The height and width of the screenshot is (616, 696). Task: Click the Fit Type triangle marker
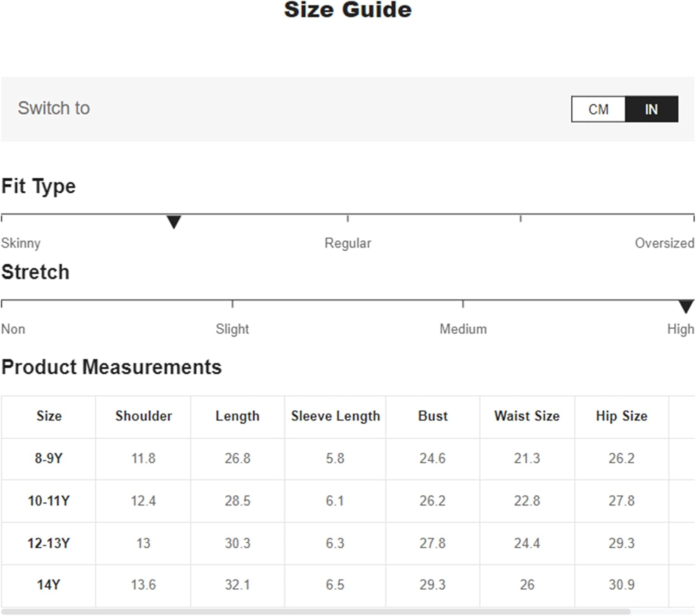(x=174, y=221)
